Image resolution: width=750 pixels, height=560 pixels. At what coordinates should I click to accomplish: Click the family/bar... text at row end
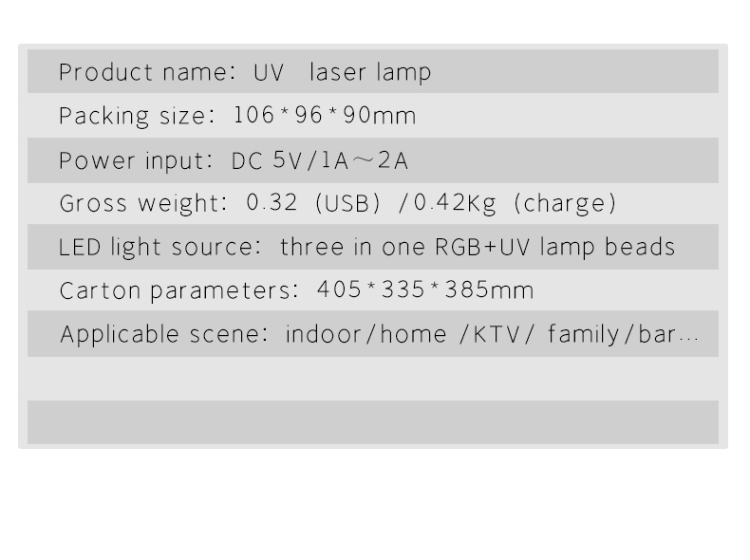point(623,334)
